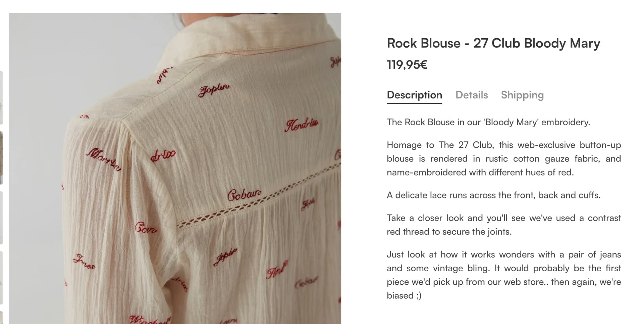
Task: Click the 'Joplin' embroidery near the collar
Action: (x=214, y=90)
